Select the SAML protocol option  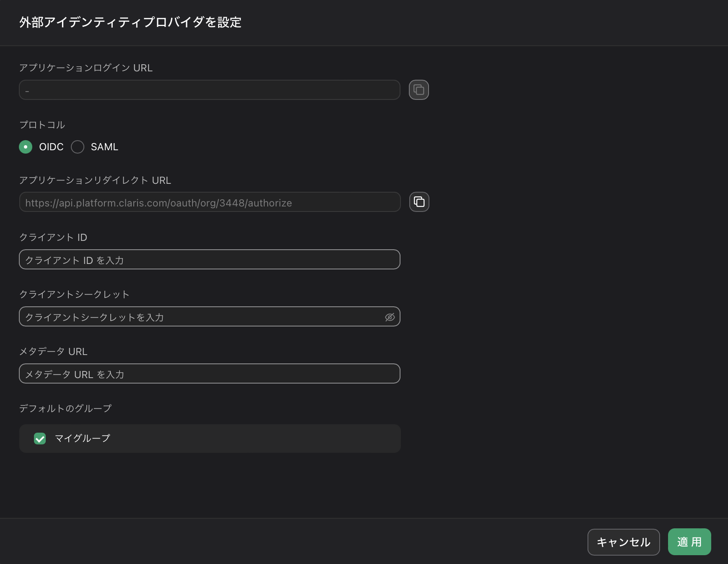[77, 147]
